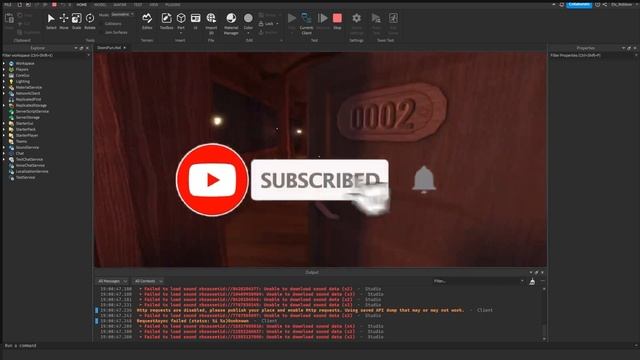Expand the Players tree node
Image resolution: width=640 pixels, height=360 pixels.
pyautogui.click(x=4, y=69)
